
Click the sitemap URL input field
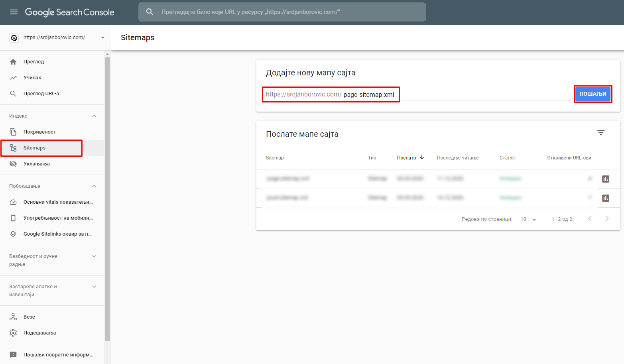[417, 94]
